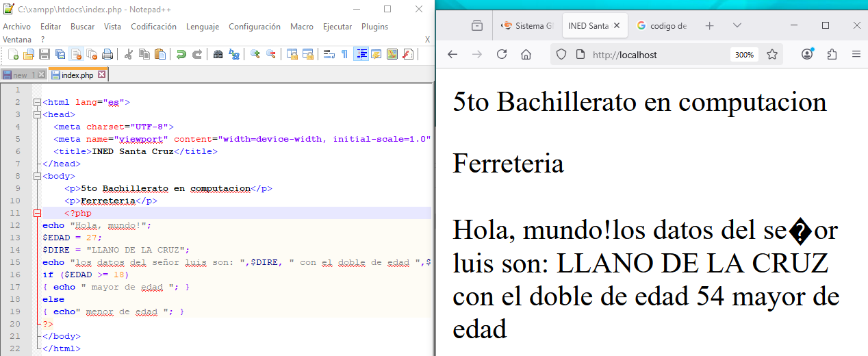Open the Codificación menu
The image size is (868, 356).
(x=153, y=27)
